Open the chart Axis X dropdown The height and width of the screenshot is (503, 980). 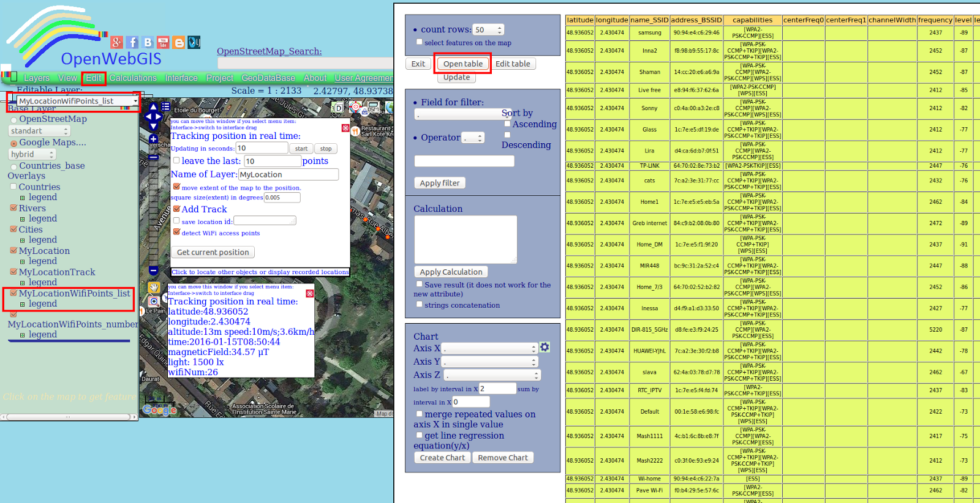[490, 348]
